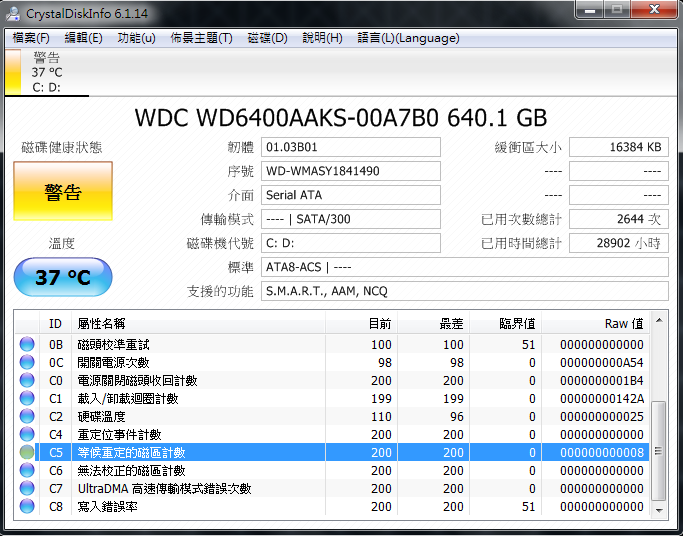Open the 檔案(F) menu
683x536 pixels.
[31, 38]
